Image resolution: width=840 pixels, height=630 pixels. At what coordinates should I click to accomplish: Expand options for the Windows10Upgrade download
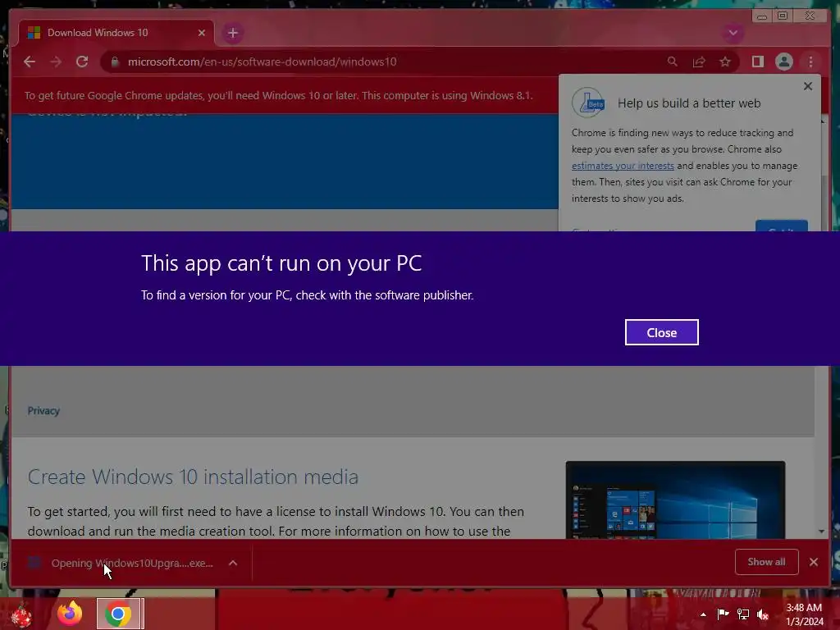tap(233, 563)
